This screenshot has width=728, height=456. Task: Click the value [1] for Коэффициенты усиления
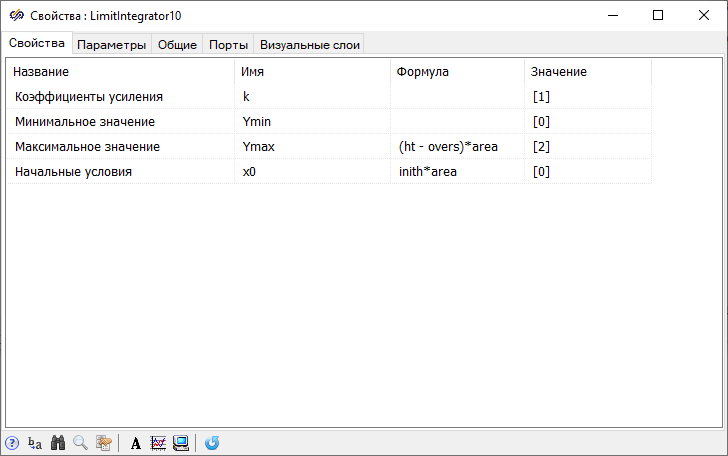[x=541, y=97]
